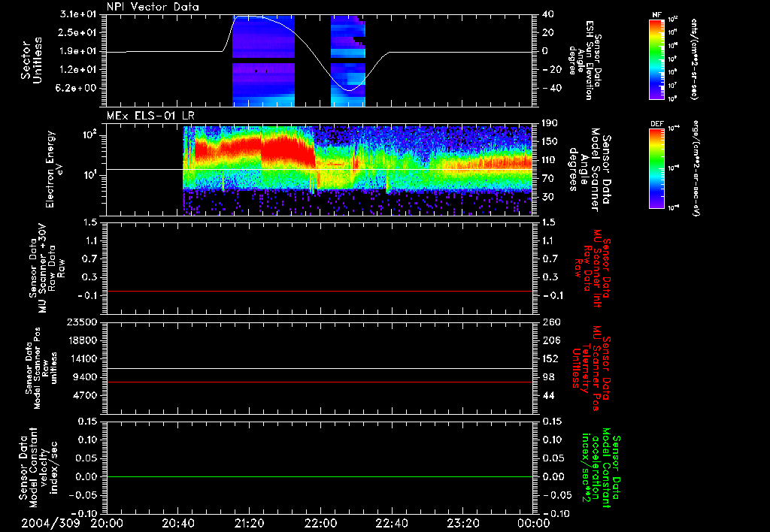
Task: Click the green zero line in velocity panel
Action: (320, 476)
